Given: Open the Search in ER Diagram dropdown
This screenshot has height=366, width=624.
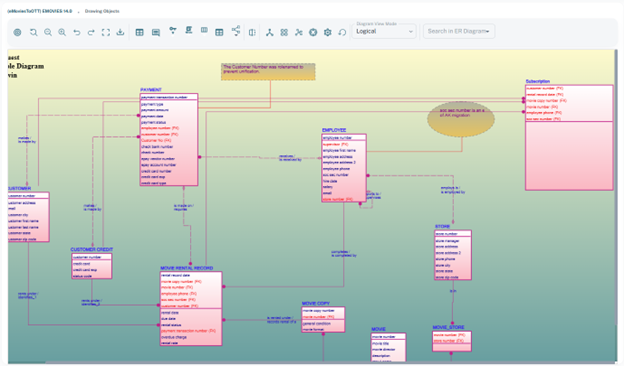Looking at the screenshot, I should 459,31.
